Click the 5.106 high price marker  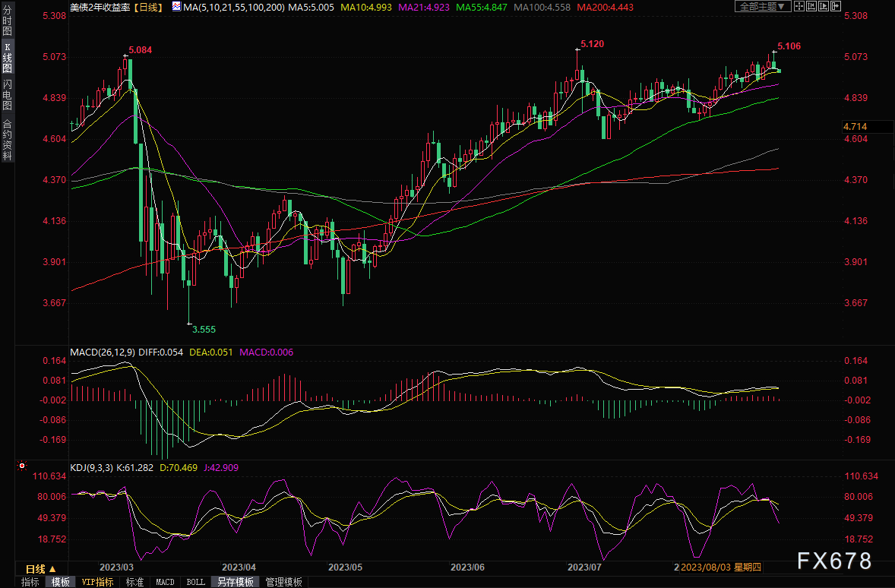click(789, 46)
